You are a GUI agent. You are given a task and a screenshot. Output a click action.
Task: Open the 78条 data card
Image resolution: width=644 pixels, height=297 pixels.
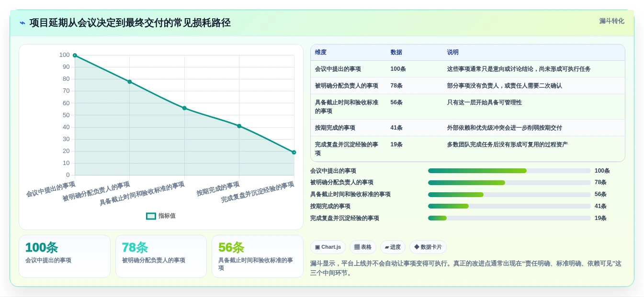161,256
